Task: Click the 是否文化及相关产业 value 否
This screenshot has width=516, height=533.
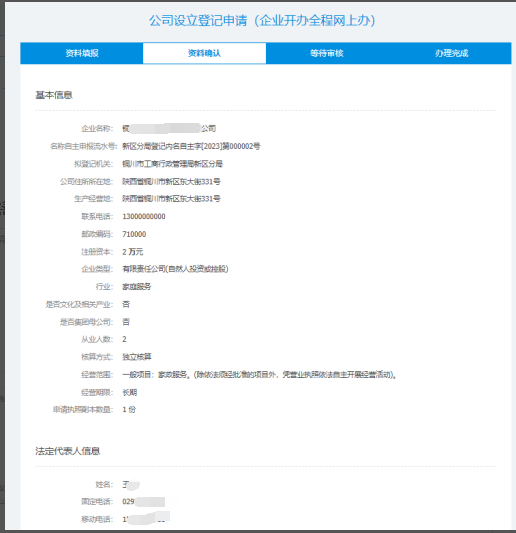Action: click(x=126, y=304)
